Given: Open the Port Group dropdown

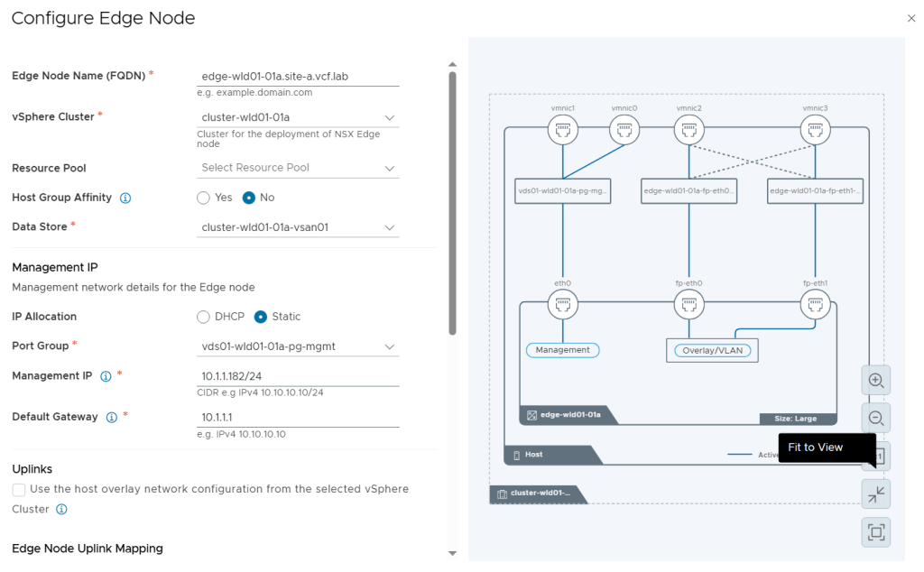Looking at the screenshot, I should click(x=298, y=346).
